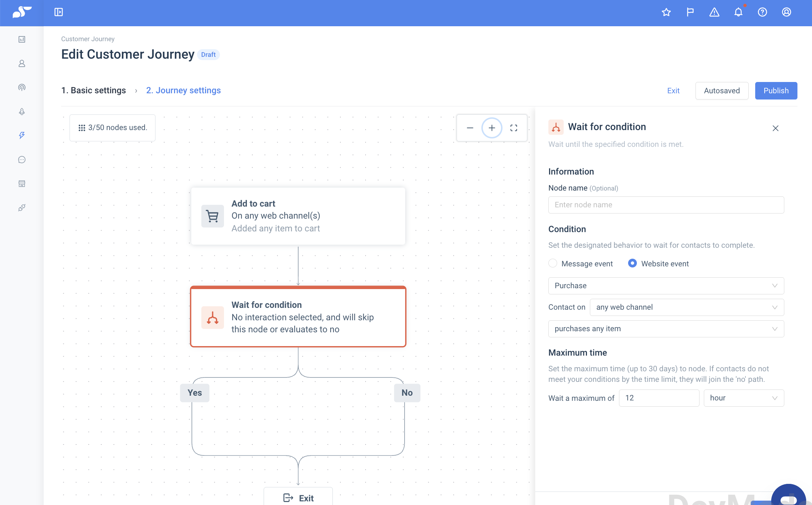
Task: Click the shopping cart icon on Add to cart node
Action: (213, 216)
